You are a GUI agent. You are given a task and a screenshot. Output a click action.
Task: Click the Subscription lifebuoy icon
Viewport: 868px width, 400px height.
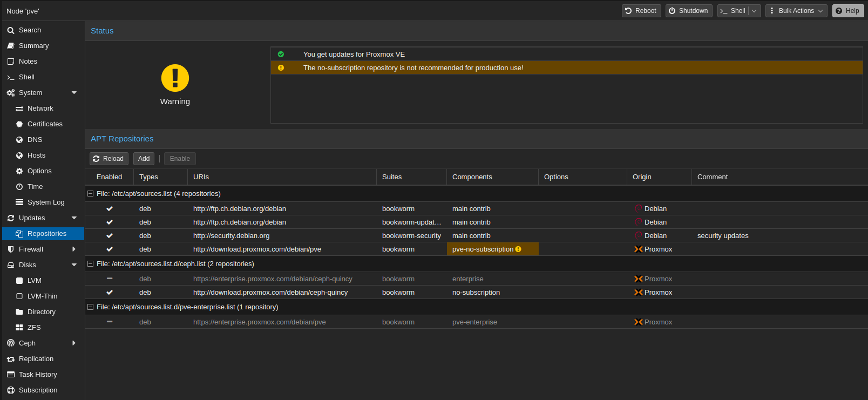coord(10,390)
